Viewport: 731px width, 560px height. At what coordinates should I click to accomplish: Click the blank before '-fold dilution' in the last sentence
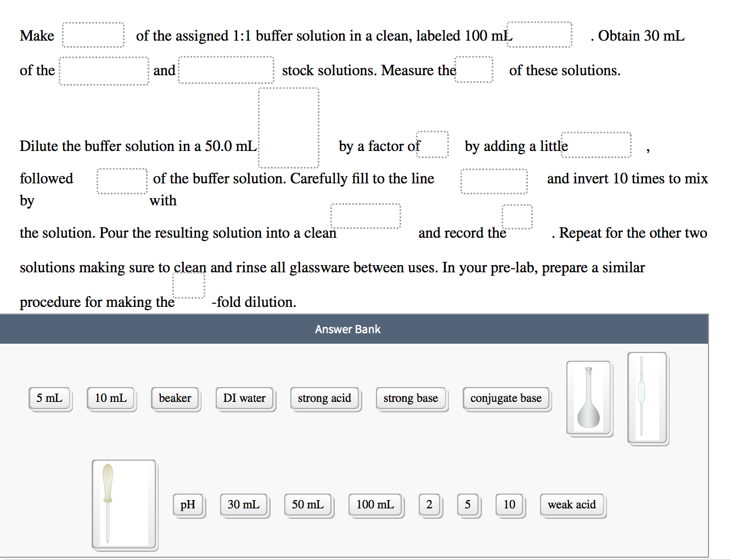click(x=189, y=284)
